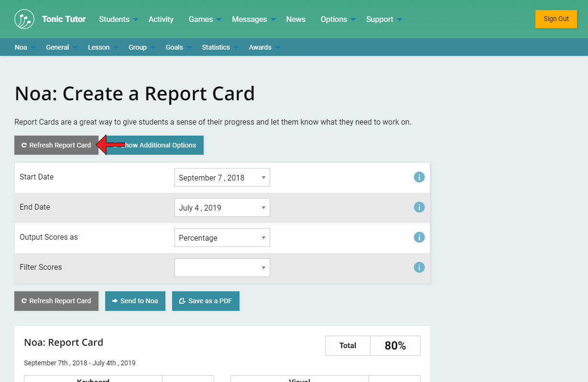Open the Awards submenu

(264, 47)
